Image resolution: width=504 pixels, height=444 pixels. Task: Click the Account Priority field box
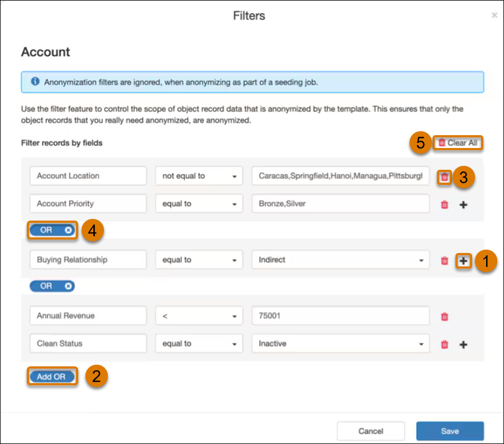[x=88, y=204]
